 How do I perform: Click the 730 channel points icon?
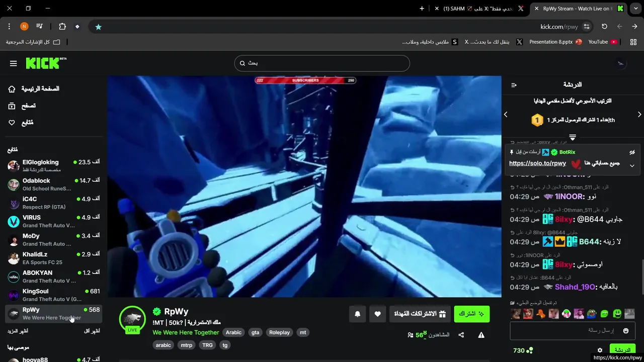[x=529, y=350]
